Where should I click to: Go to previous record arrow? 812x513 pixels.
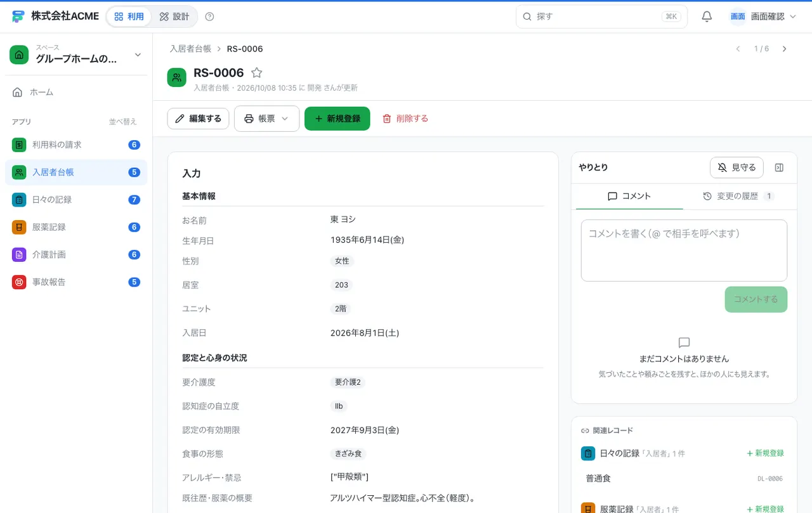738,49
